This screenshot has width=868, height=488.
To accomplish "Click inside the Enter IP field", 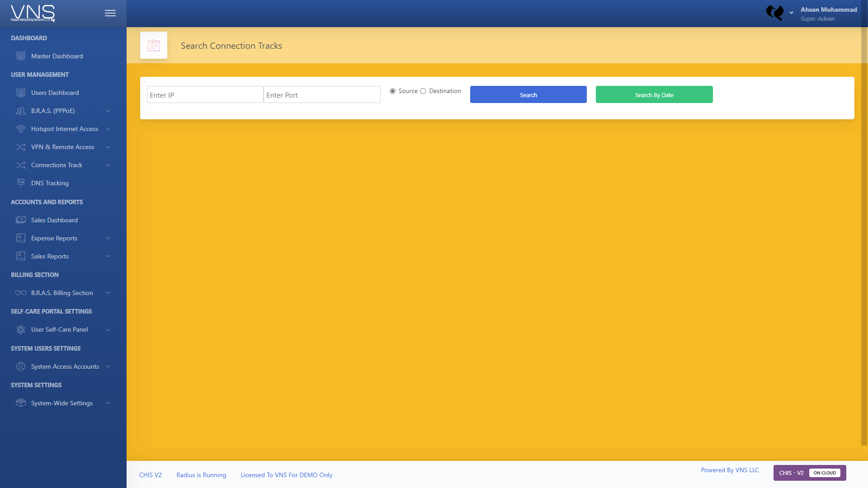I will (x=204, y=94).
